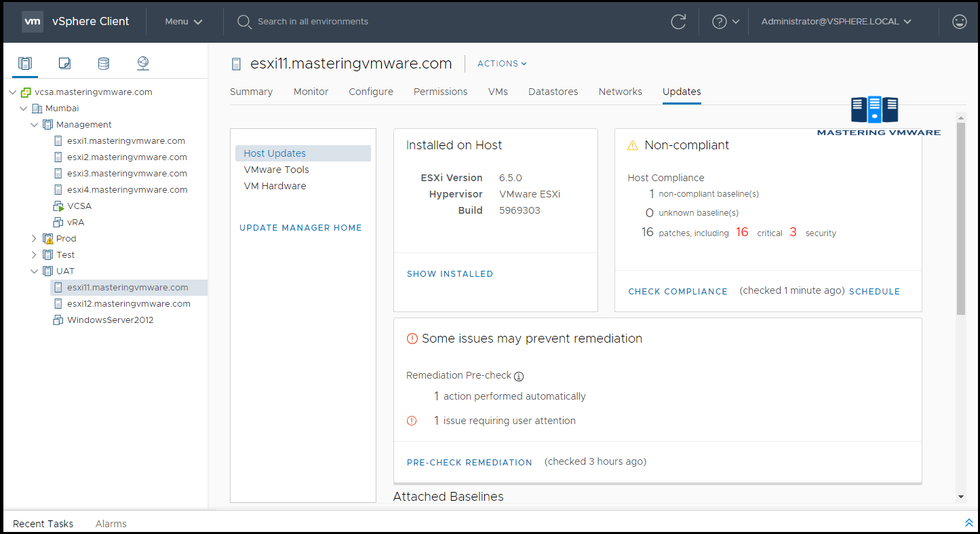This screenshot has height=534, width=980.
Task: Expand the Prod folder
Action: 33,238
